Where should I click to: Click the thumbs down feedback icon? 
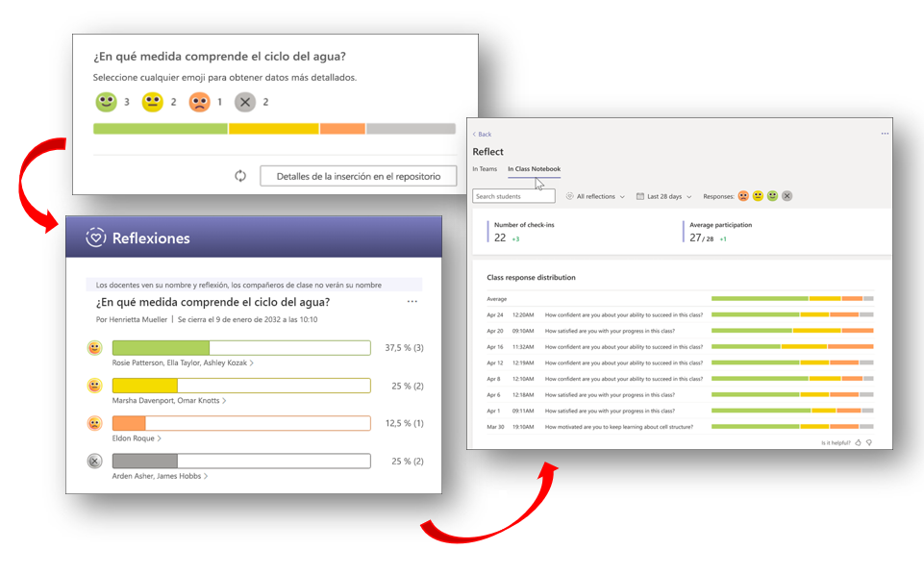click(869, 443)
